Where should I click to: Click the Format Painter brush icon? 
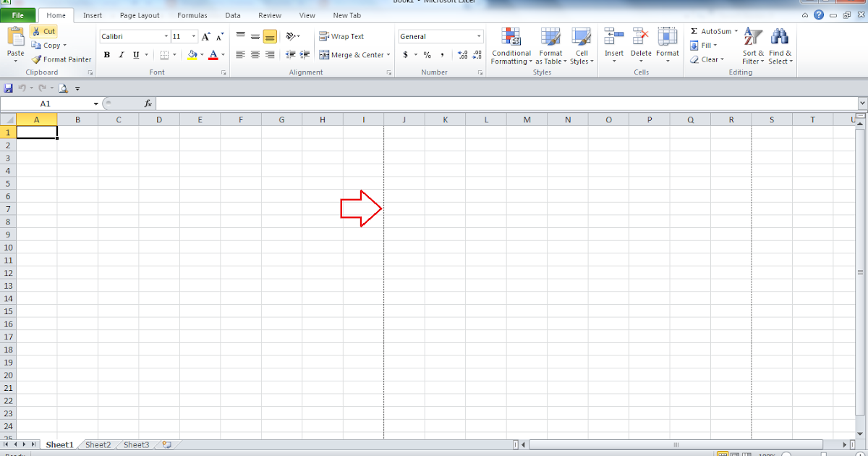point(36,60)
